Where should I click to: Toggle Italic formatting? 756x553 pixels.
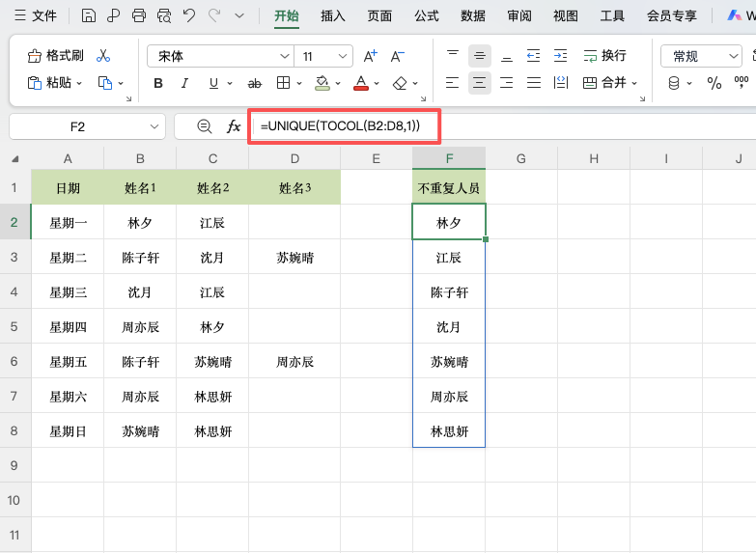coord(184,83)
